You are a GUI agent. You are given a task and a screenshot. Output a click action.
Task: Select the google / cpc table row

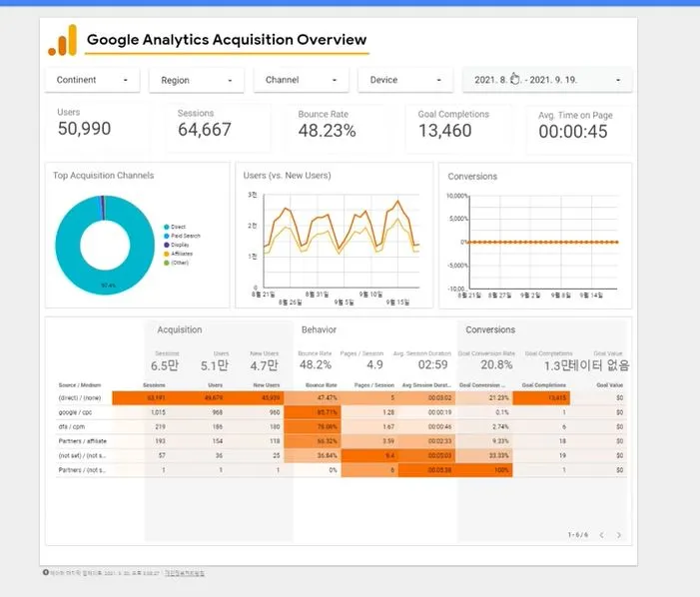click(x=342, y=412)
